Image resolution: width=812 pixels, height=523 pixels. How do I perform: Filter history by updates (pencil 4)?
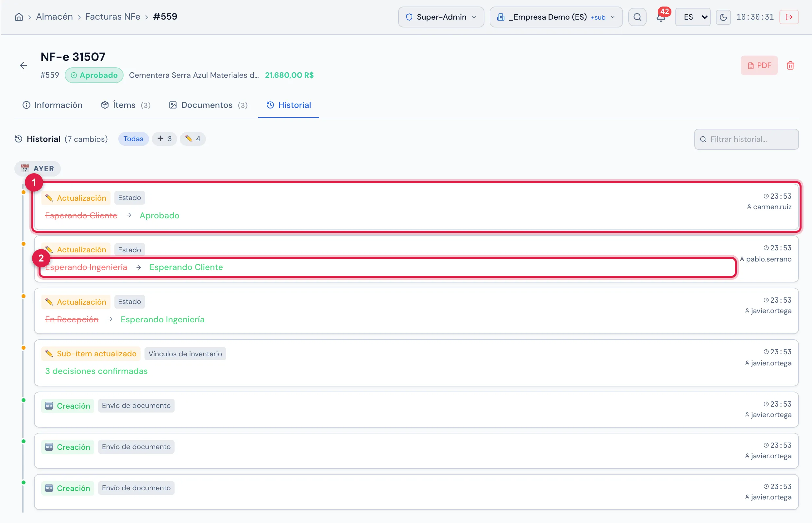[x=193, y=139]
